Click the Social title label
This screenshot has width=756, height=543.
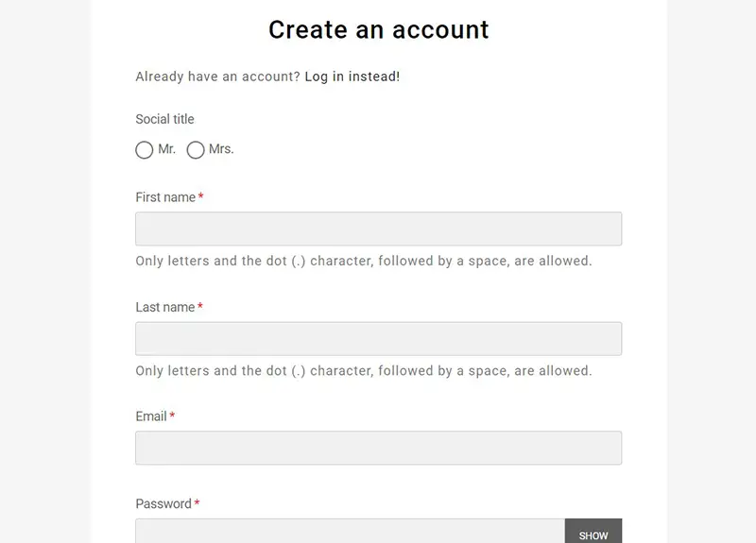pyautogui.click(x=164, y=119)
